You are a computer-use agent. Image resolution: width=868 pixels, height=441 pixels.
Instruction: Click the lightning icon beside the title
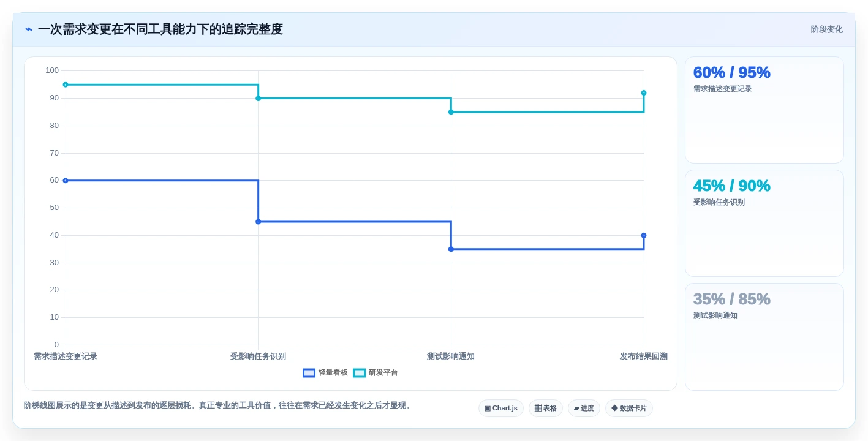click(x=29, y=29)
